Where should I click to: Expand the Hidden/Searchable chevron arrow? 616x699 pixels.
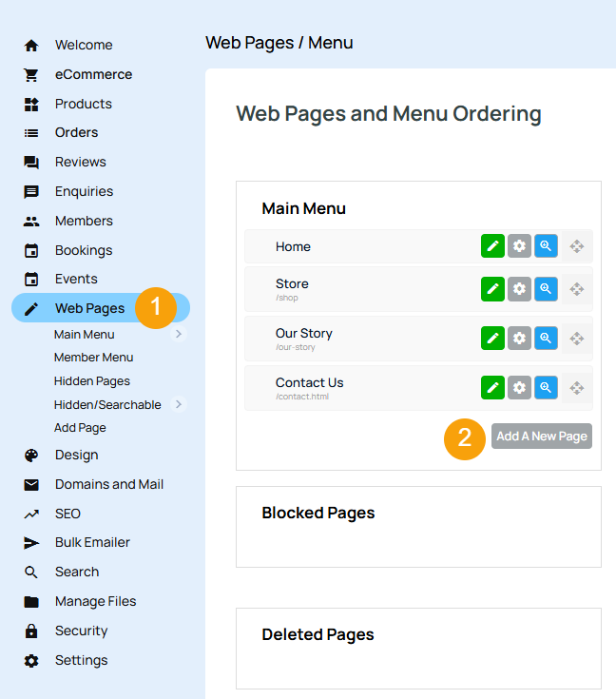178,404
